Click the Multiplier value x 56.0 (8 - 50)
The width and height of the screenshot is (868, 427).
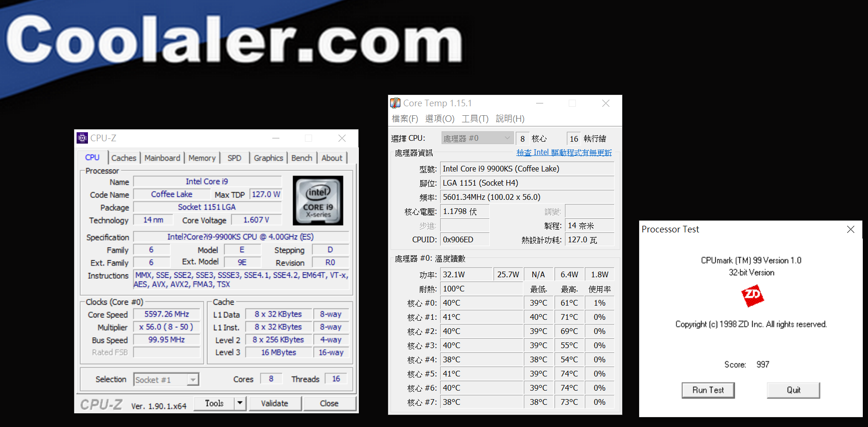[166, 327]
